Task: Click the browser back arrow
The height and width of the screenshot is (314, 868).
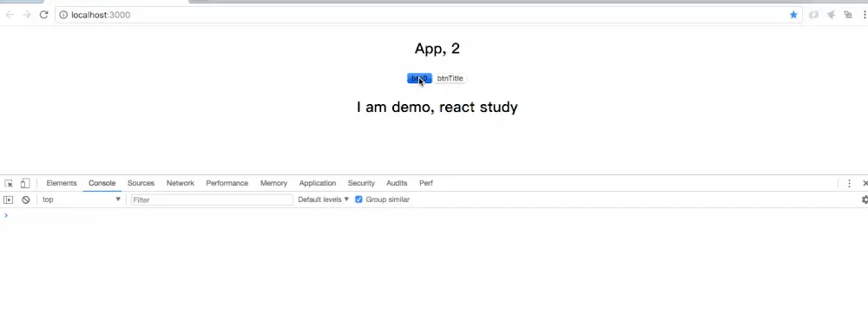Action: 10,15
